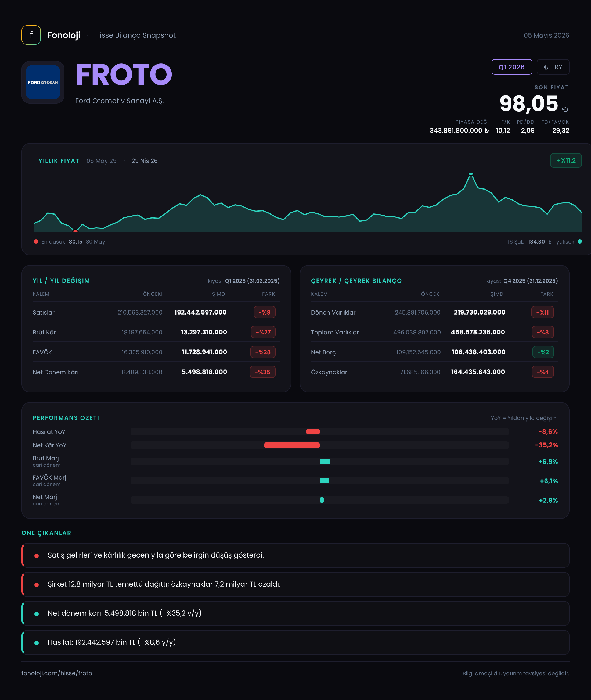Click Özkaynaklar value 164.435.643.000
Screen dimensions: 591x700
[x=478, y=372]
